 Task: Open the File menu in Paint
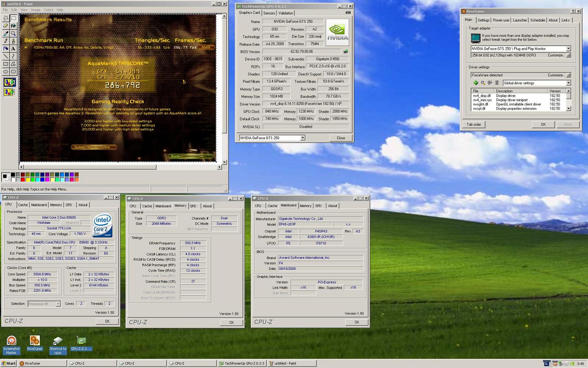[5, 10]
